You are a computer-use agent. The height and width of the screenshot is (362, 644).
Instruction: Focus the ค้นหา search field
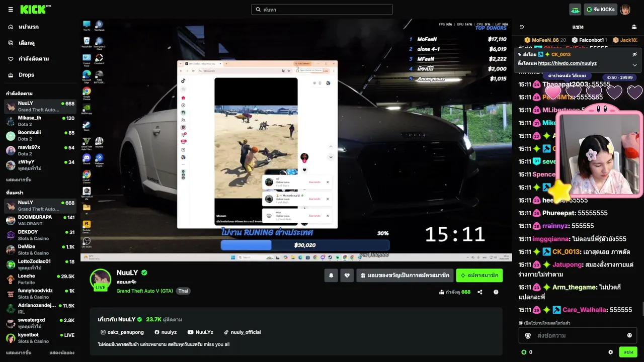pos(322,10)
